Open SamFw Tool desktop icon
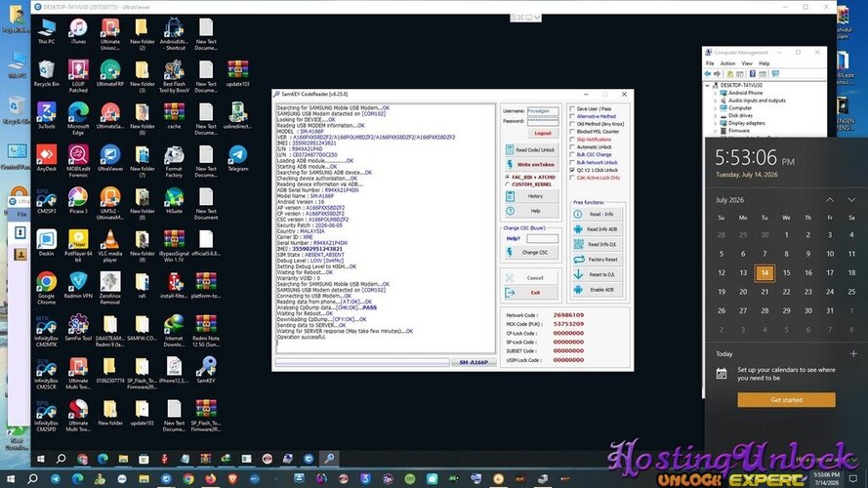 [78, 328]
